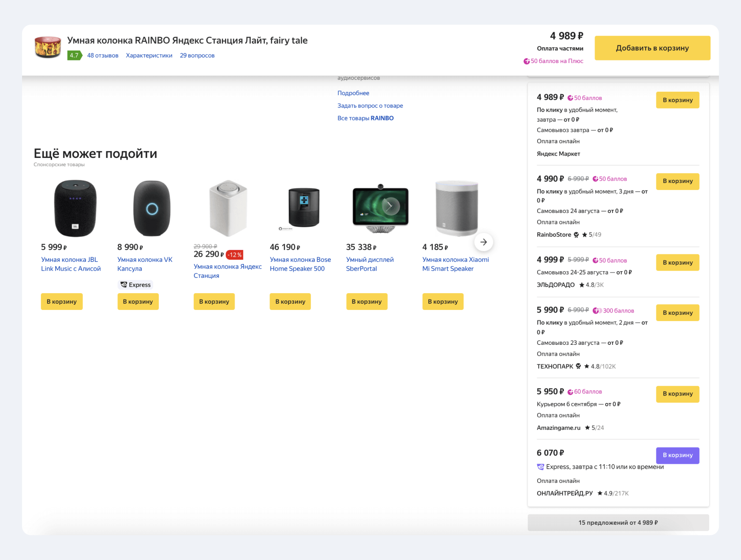Viewport: 741px width, 560px height.
Task: Open the Характеристики section
Action: [149, 56]
